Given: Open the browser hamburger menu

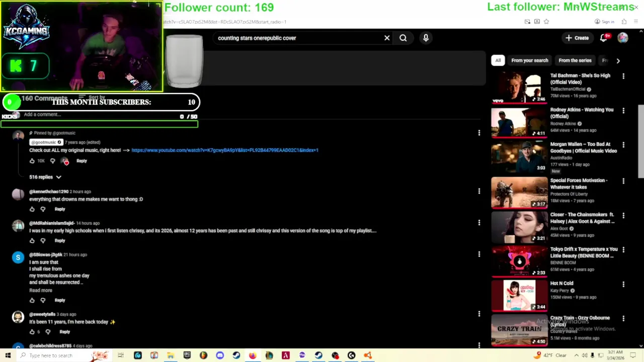Looking at the screenshot, I should coord(636,22).
